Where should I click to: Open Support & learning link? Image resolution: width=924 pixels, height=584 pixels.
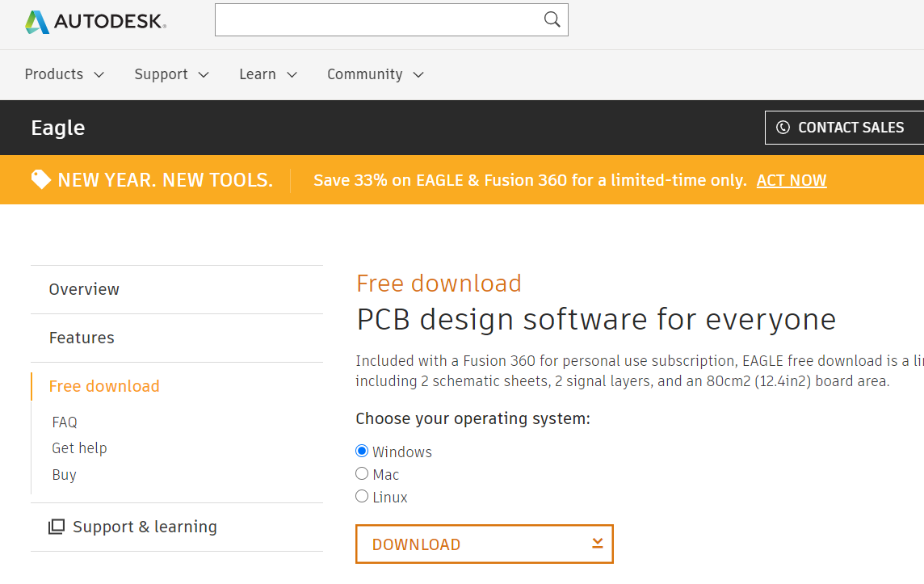click(x=145, y=527)
